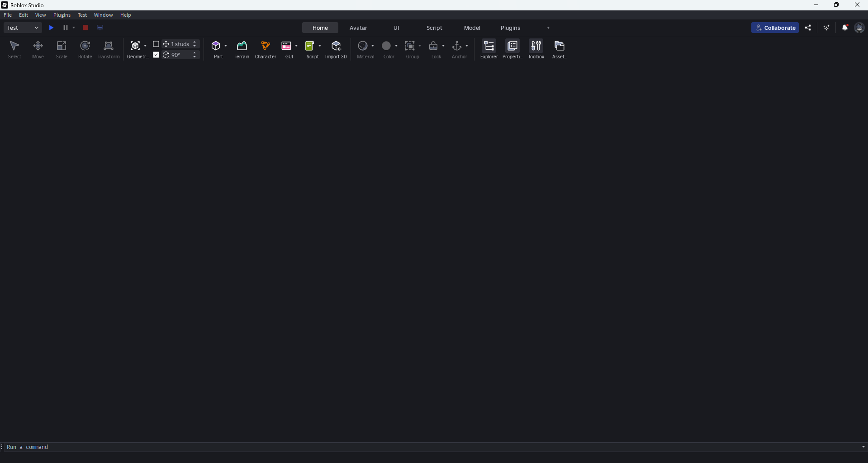Viewport: 868px width, 463px height.
Task: Toggle the Asset Manager panel
Action: coord(560,49)
